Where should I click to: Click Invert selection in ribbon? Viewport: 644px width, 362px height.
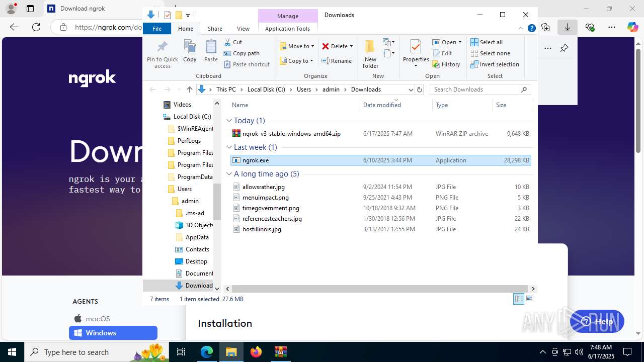(495, 64)
